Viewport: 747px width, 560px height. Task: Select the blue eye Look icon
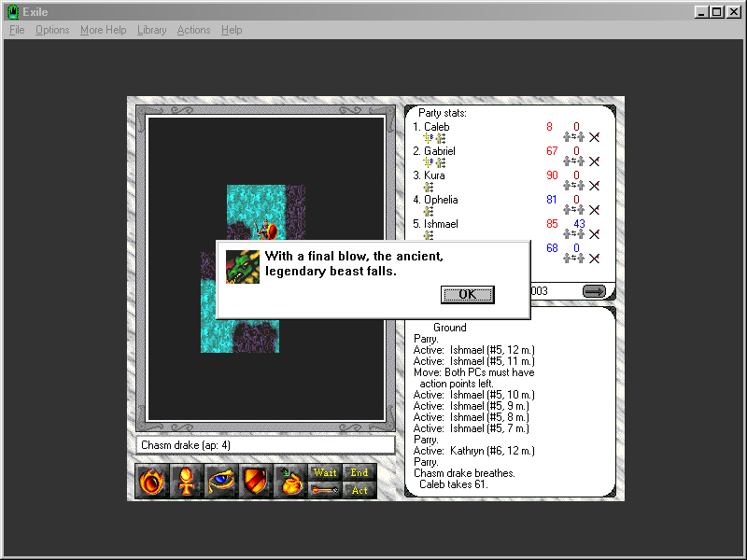pyautogui.click(x=221, y=481)
